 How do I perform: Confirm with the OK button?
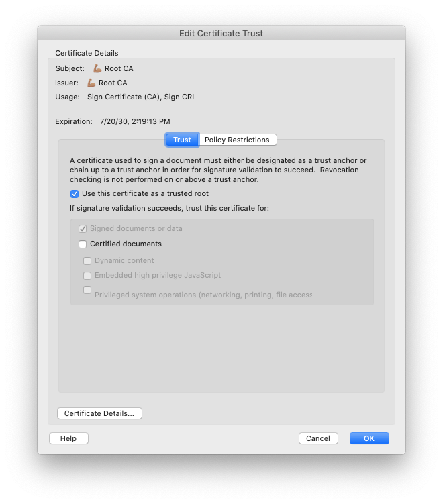tap(369, 438)
